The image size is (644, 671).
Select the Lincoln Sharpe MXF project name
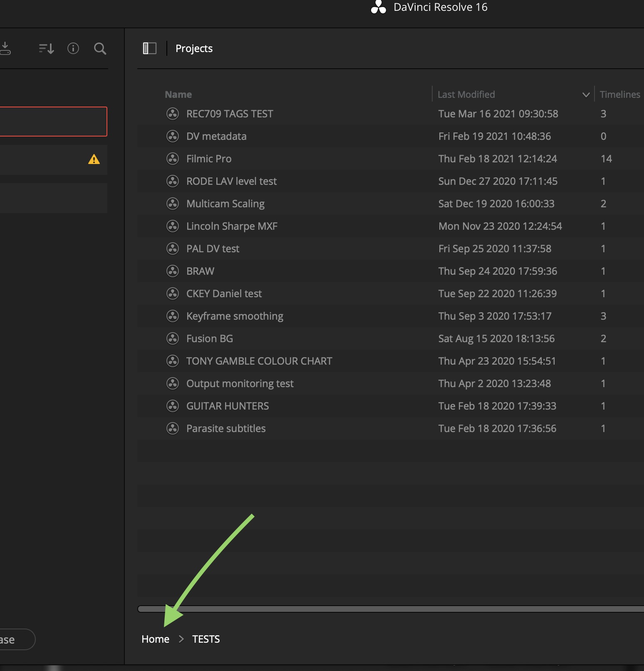click(x=232, y=226)
